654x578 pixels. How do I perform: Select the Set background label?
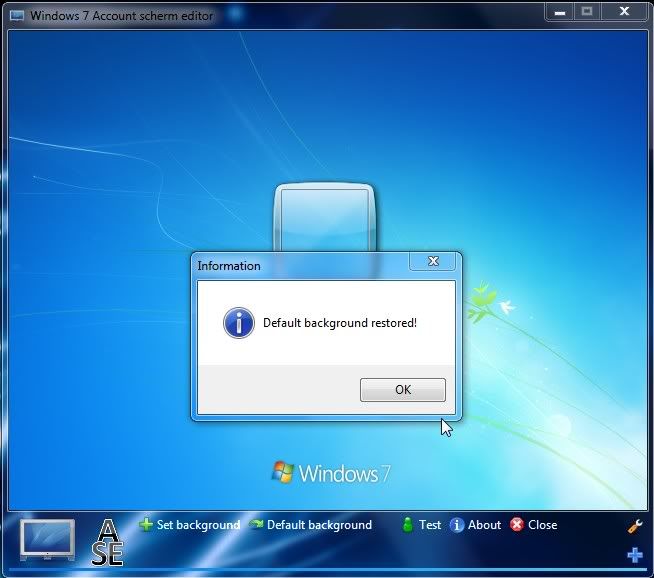198,525
